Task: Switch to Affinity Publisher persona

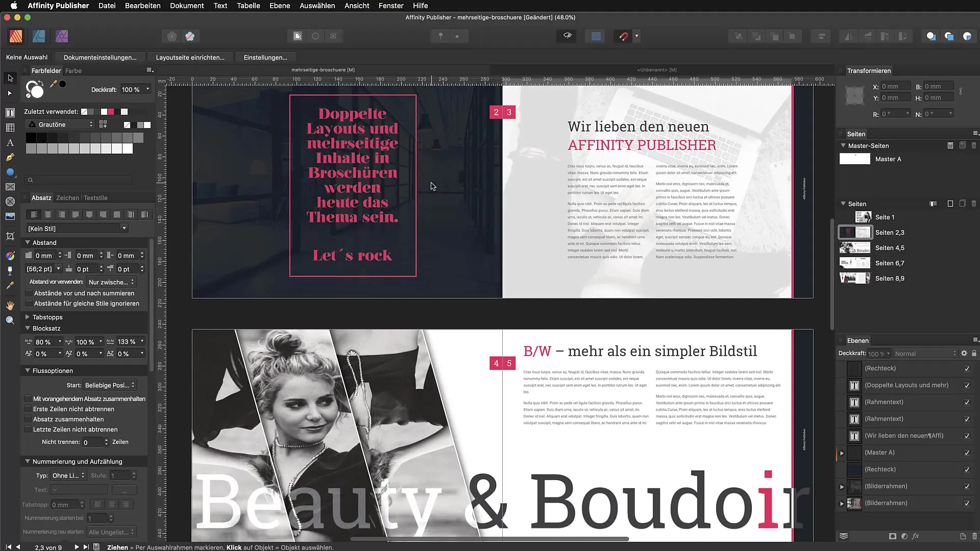Action: tap(16, 36)
